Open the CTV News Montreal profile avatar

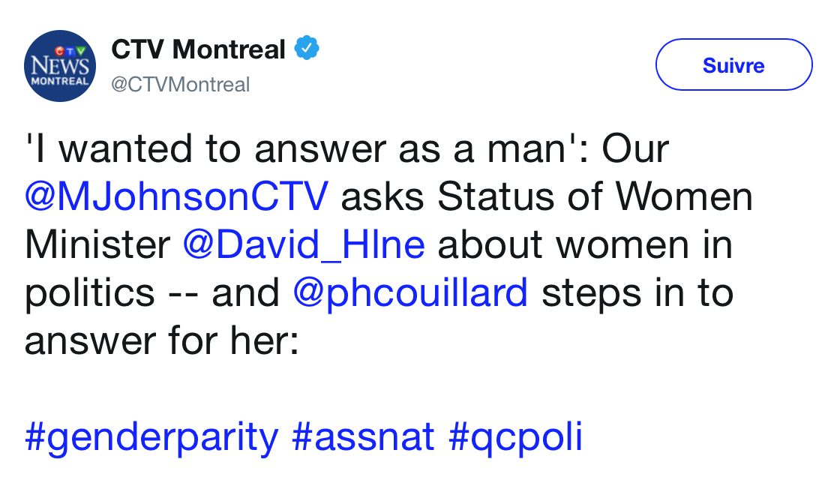[x=60, y=66]
